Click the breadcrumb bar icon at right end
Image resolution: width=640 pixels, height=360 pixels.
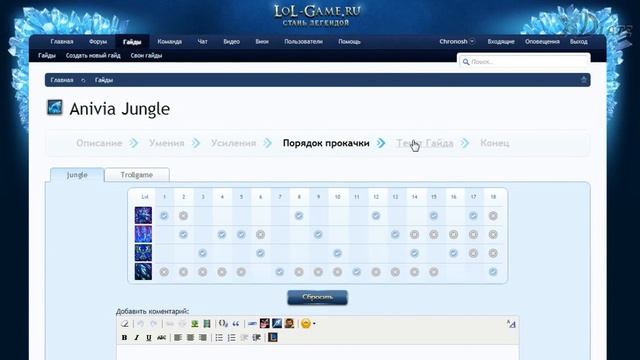point(584,80)
